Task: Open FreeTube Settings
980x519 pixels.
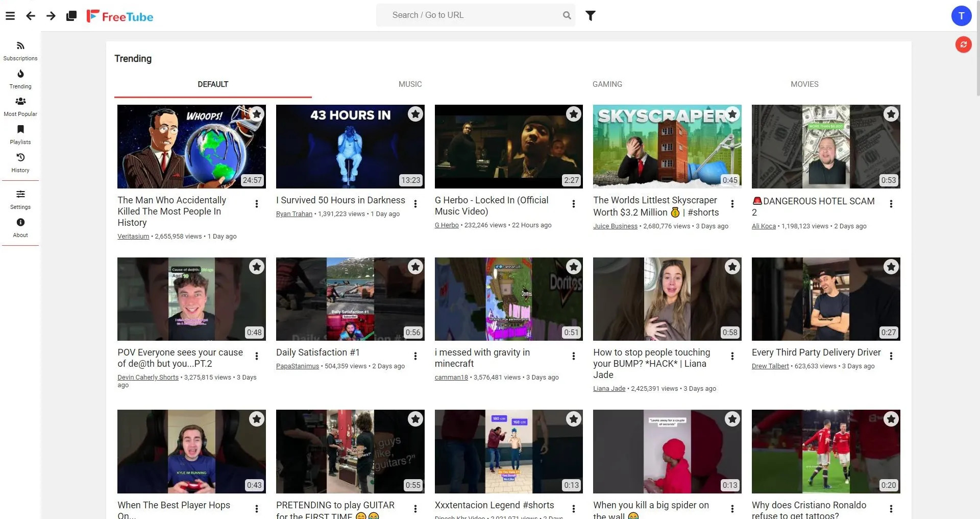Action: 20,199
